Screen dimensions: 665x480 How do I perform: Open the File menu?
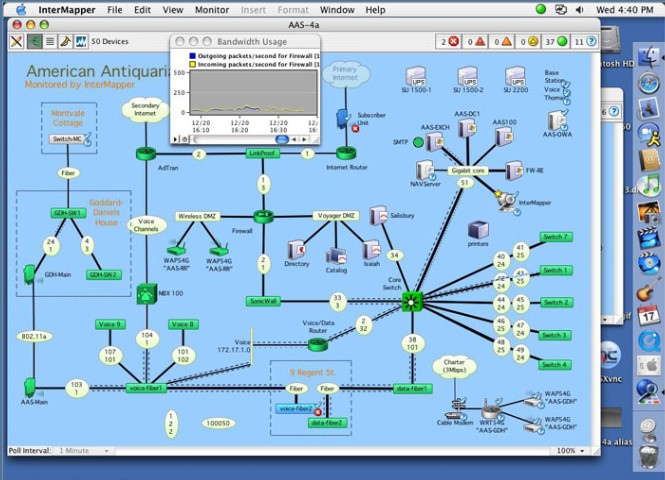pos(115,9)
